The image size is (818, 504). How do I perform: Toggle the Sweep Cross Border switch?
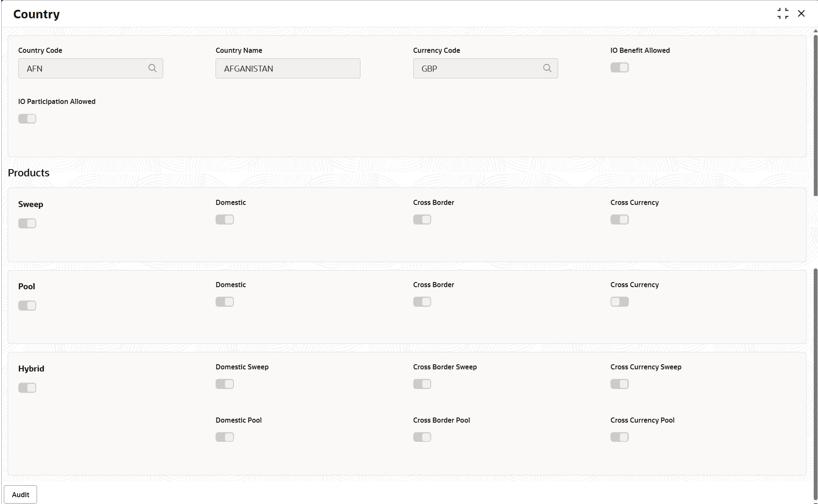click(422, 219)
